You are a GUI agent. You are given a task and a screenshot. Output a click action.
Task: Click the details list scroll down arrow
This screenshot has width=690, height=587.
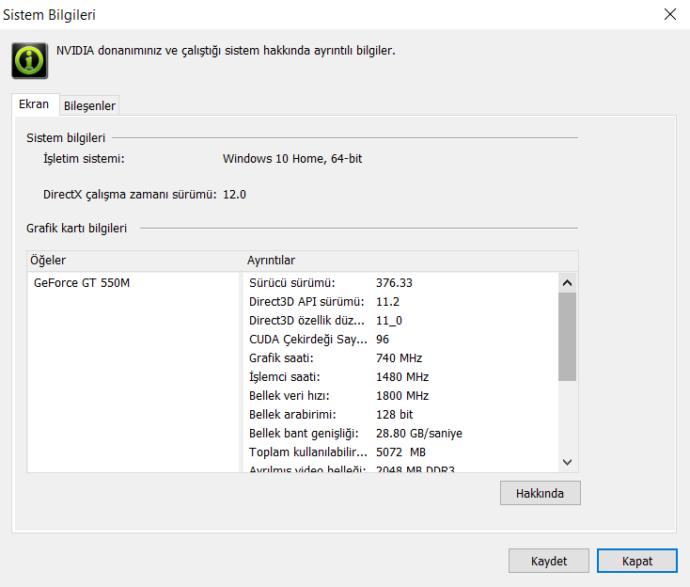(x=567, y=462)
